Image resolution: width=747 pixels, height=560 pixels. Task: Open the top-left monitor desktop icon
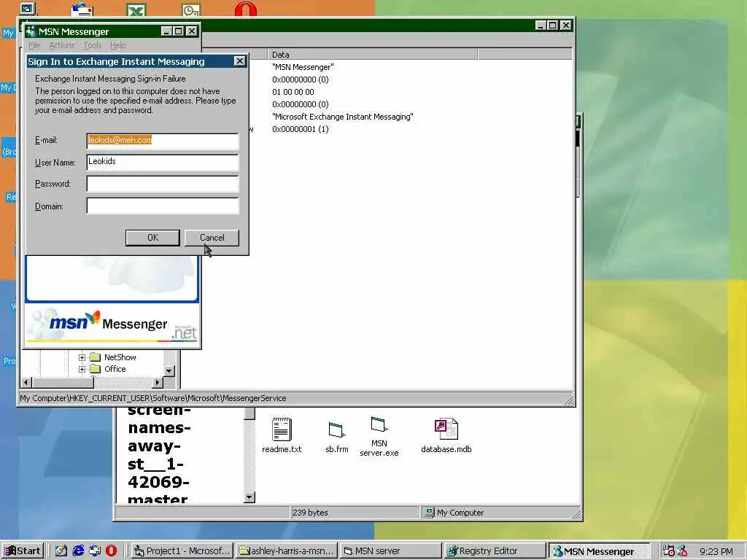click(x=28, y=8)
